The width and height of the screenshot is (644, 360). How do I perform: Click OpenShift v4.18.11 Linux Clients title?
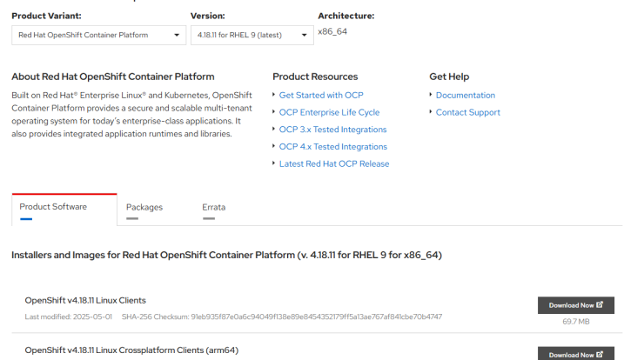(x=85, y=301)
